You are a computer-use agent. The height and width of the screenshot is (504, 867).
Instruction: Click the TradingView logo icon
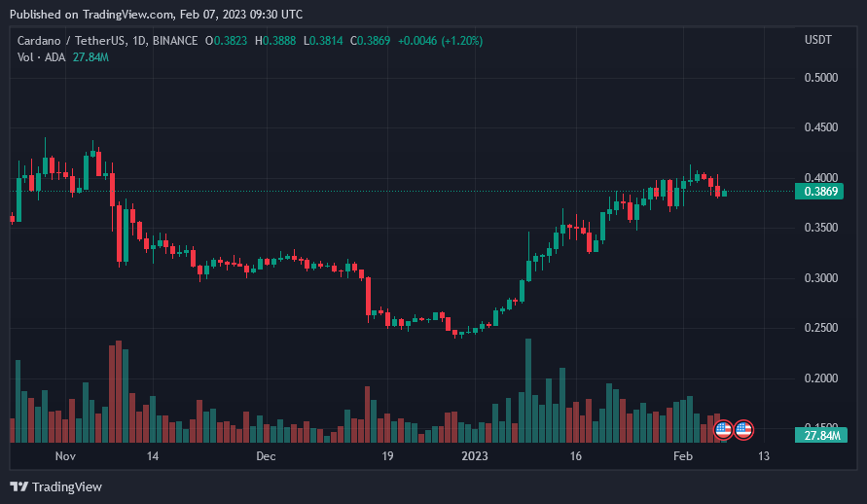tap(18, 486)
